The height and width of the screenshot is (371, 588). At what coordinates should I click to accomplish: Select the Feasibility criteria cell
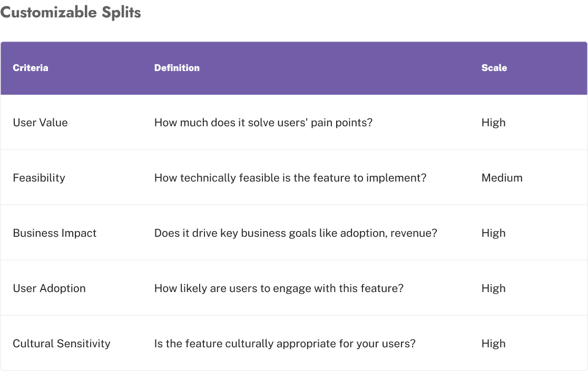tap(39, 178)
